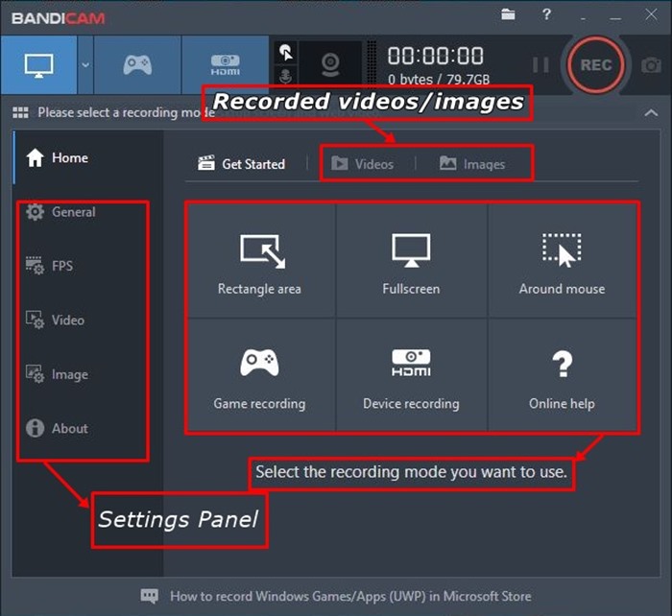Toggle mouse cursor effects icon

[286, 52]
